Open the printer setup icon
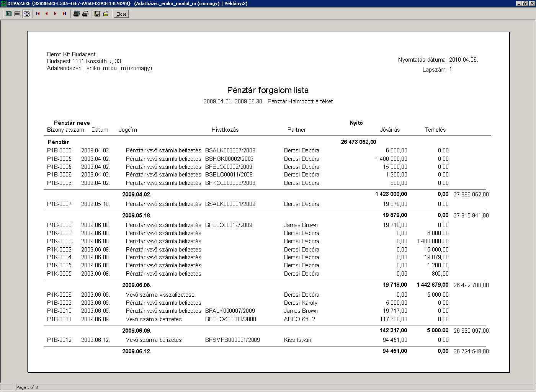This screenshot has height=392, width=536. (x=77, y=14)
